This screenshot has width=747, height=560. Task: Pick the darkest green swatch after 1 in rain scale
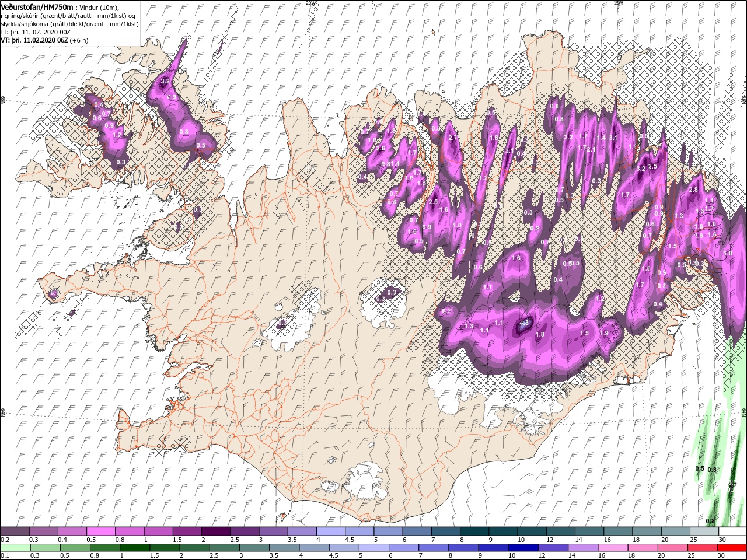point(135,547)
